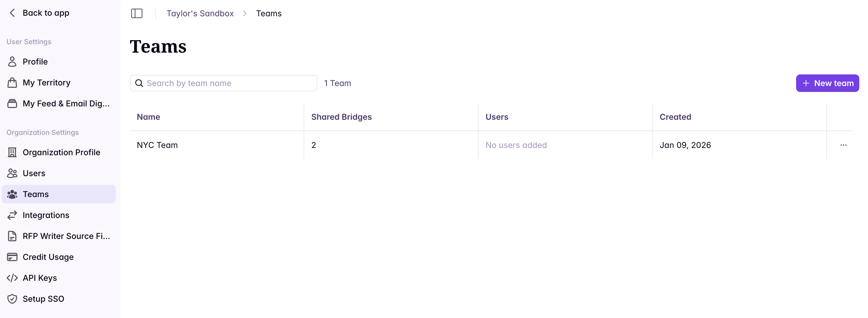
Task: Click the API Keys code icon
Action: pos(13,278)
